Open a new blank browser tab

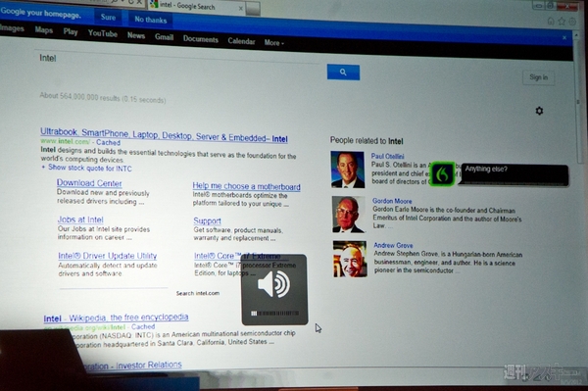[x=253, y=8]
